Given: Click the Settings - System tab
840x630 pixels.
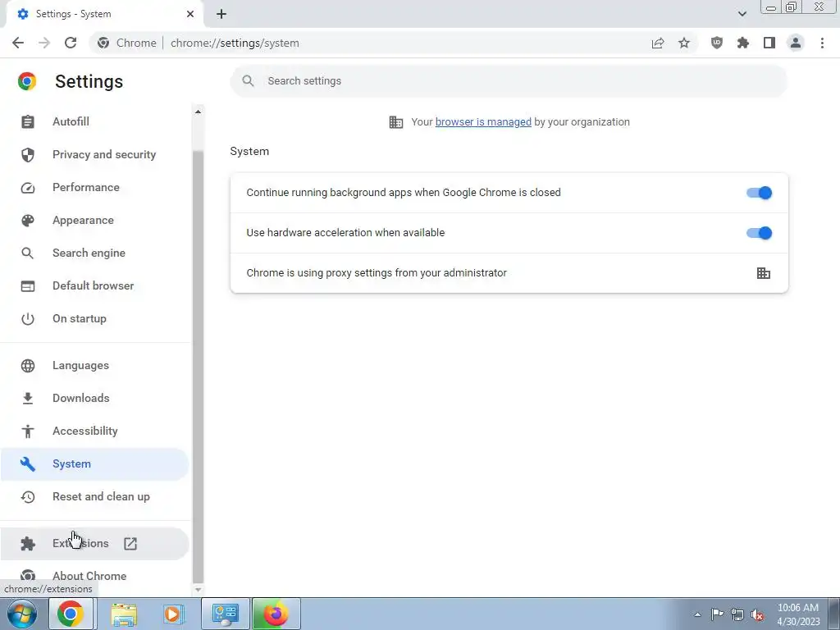Looking at the screenshot, I should coord(105,14).
